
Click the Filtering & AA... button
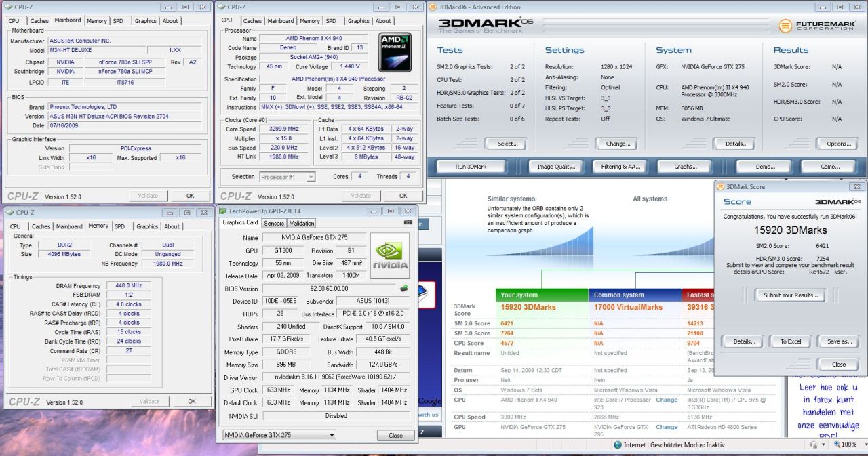[620, 167]
